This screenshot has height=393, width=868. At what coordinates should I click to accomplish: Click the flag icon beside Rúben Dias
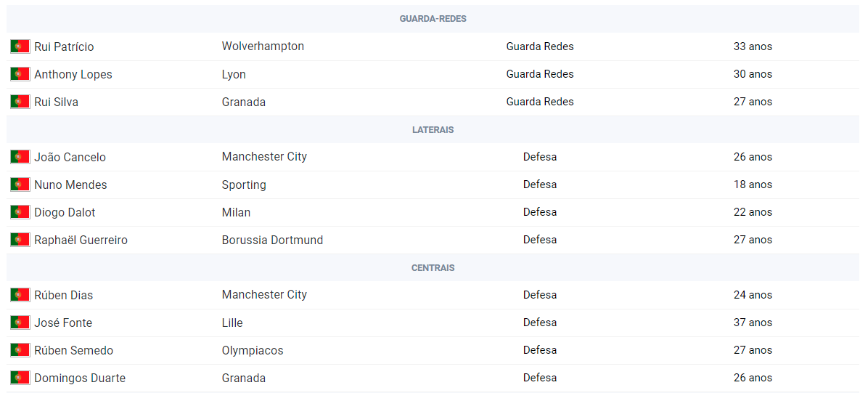coord(20,295)
